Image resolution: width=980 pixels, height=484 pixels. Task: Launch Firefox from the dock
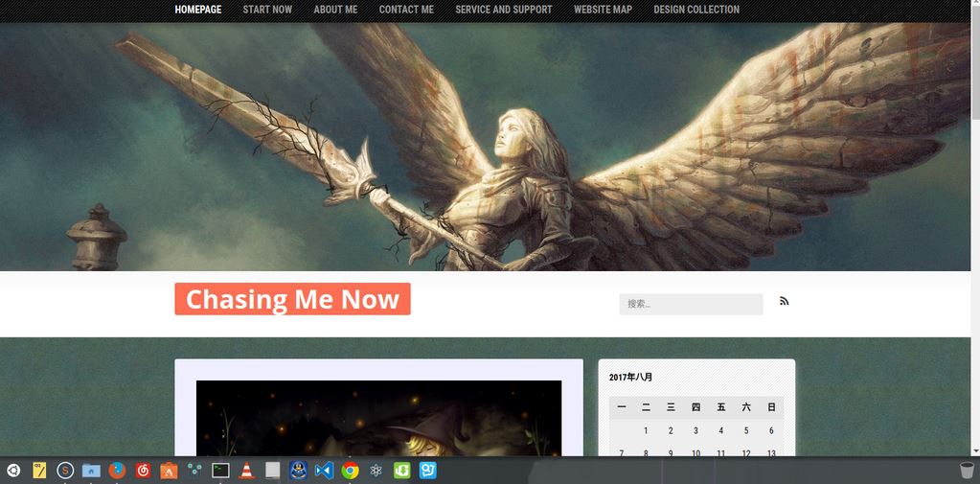(x=117, y=470)
